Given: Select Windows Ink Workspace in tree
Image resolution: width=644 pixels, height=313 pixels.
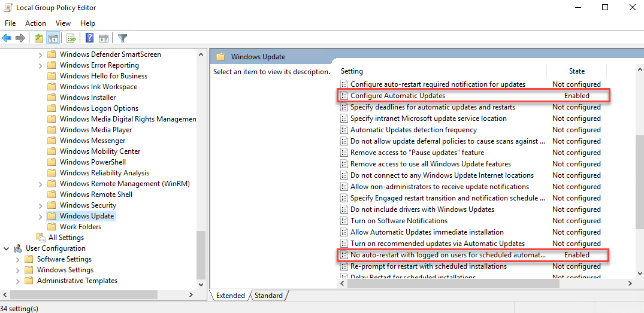Looking at the screenshot, I should coord(99,87).
